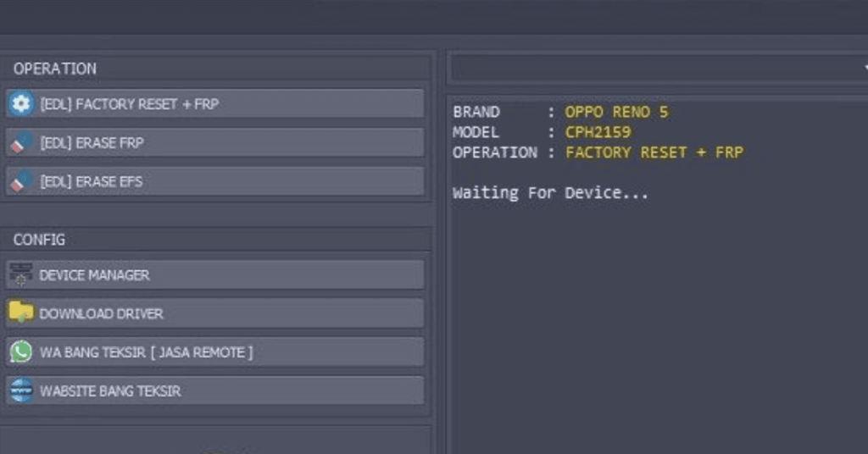Screen dimensions: 868x454
Task: Click the CONFIG section header
Action: [39, 240]
